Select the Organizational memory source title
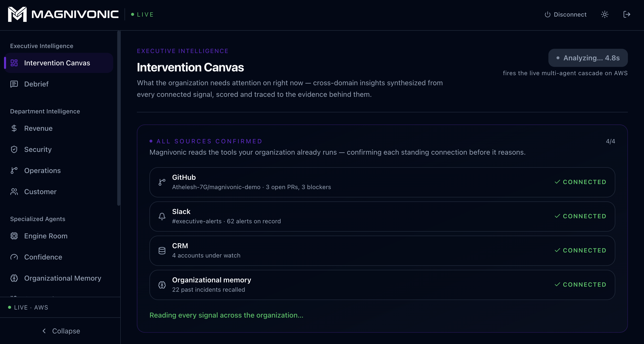Image resolution: width=644 pixels, height=344 pixels. point(212,280)
